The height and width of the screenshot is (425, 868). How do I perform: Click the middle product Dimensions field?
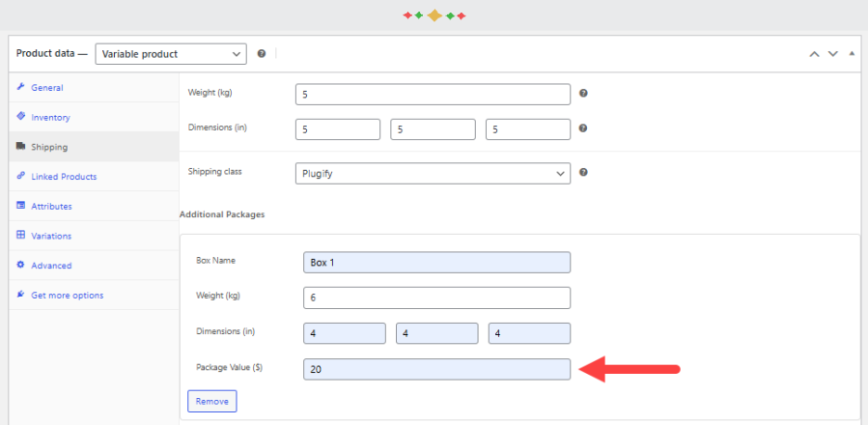click(433, 129)
